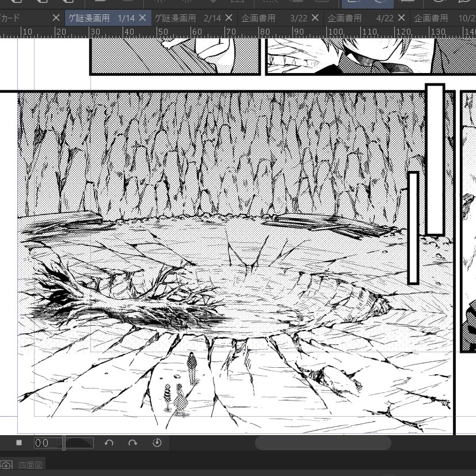Click the camera icon beside 四面図
The height and width of the screenshot is (476, 476).
point(6,465)
